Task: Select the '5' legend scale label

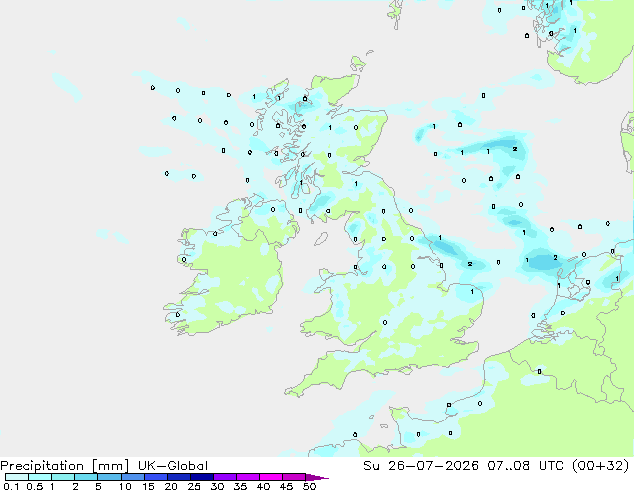Action: pyautogui.click(x=98, y=486)
